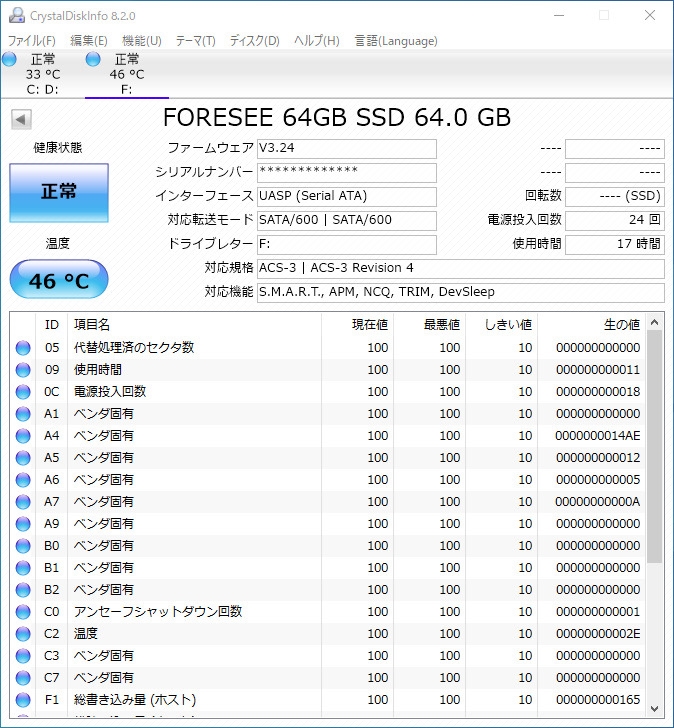
Task: Select the F: disk at 46 °C
Action: pos(127,74)
